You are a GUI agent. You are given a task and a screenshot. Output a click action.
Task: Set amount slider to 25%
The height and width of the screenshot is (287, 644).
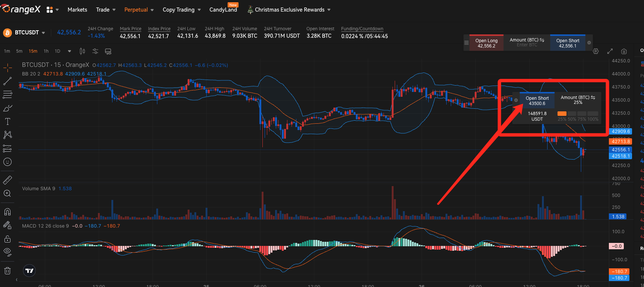[x=562, y=114]
